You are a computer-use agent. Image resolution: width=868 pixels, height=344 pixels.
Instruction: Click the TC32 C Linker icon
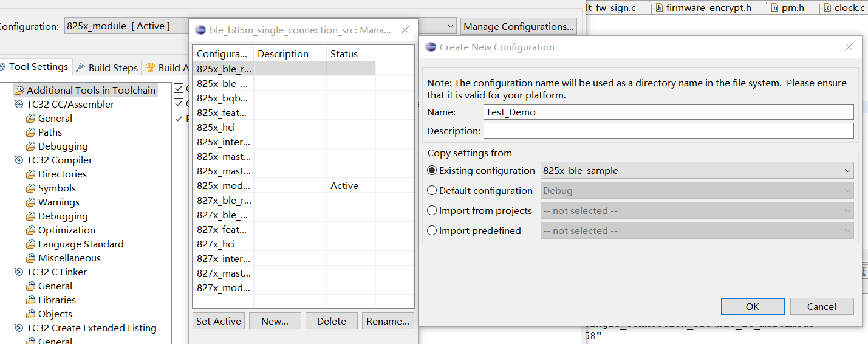19,272
